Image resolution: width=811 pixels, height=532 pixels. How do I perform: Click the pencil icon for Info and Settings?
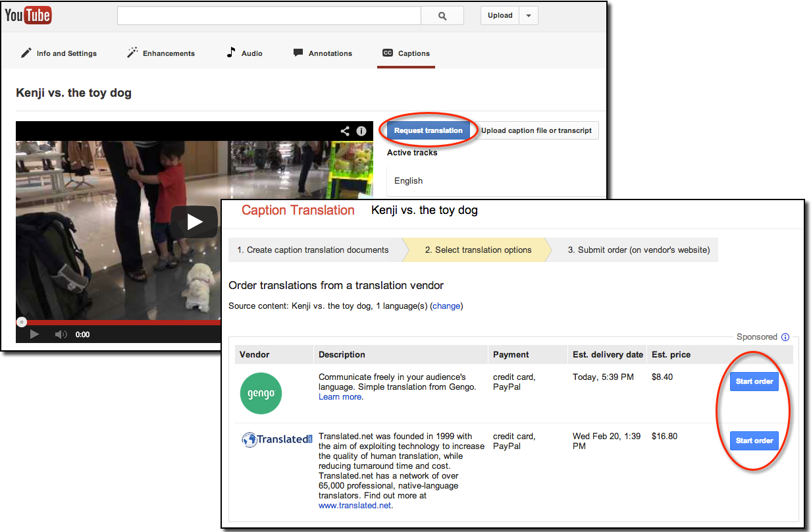pos(26,53)
